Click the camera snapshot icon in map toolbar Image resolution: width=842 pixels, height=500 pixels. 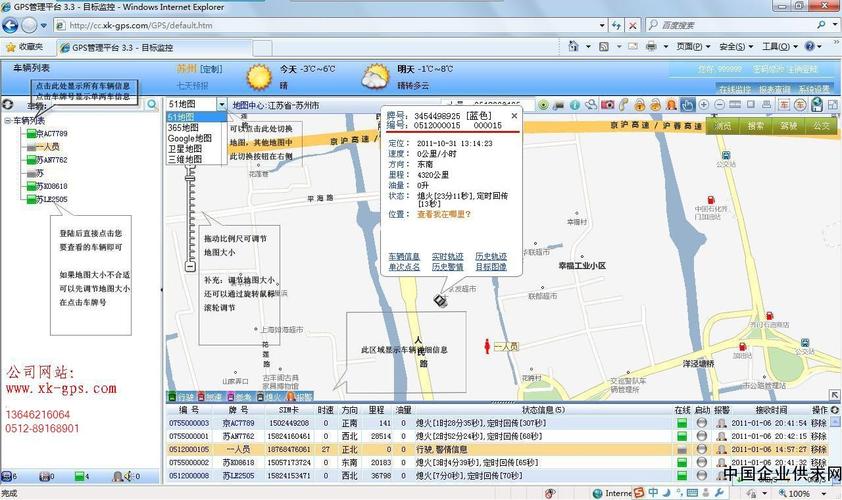pyautogui.click(x=607, y=105)
